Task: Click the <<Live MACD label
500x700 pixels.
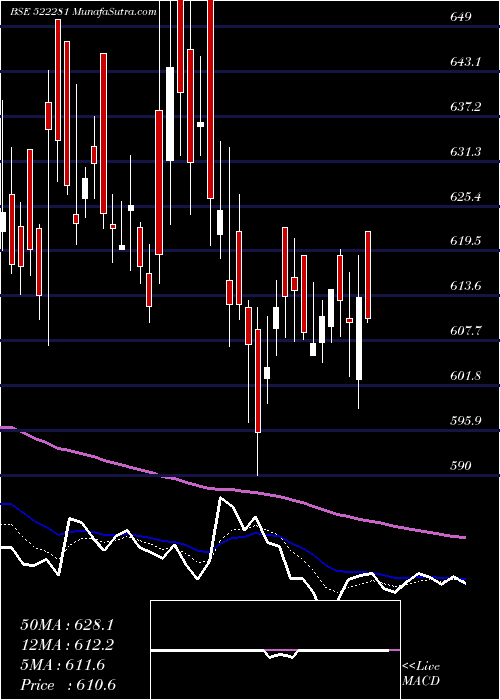Action: pyautogui.click(x=421, y=674)
